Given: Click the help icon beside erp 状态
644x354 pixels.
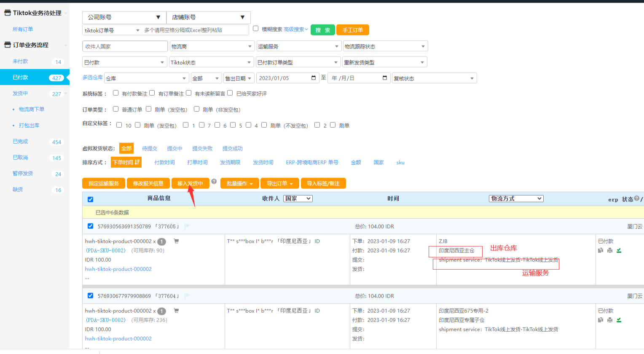Looking at the screenshot, I should coord(637,198).
